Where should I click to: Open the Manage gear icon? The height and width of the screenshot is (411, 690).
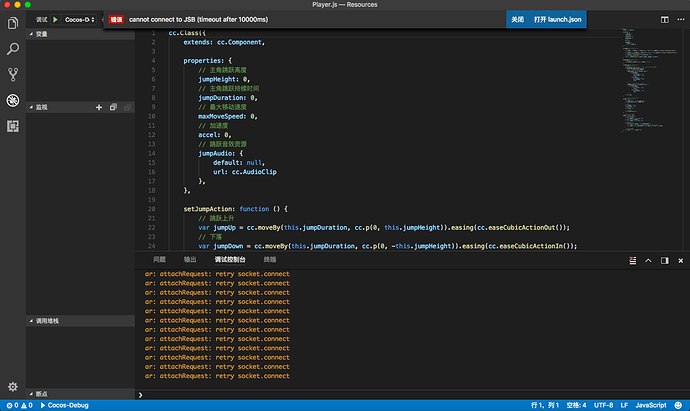13,386
